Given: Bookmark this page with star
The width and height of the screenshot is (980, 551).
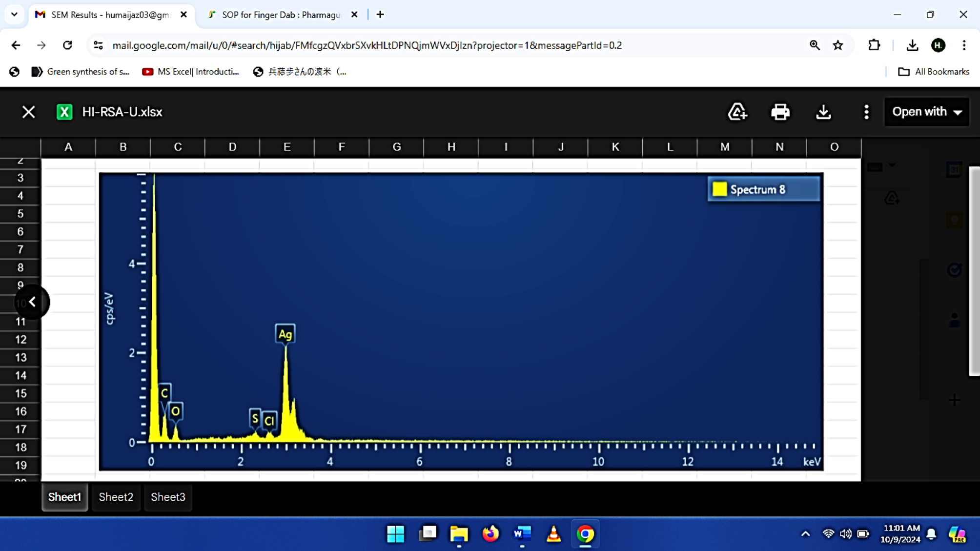Looking at the screenshot, I should tap(838, 45).
